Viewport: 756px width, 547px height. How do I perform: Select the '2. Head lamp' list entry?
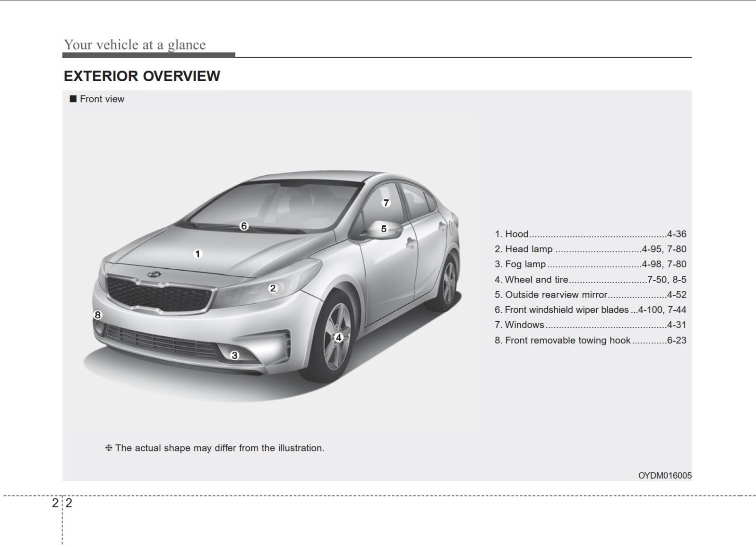[590, 249]
